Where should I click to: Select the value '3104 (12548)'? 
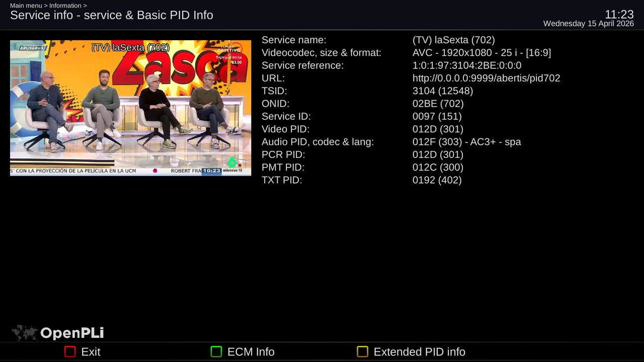[443, 91]
